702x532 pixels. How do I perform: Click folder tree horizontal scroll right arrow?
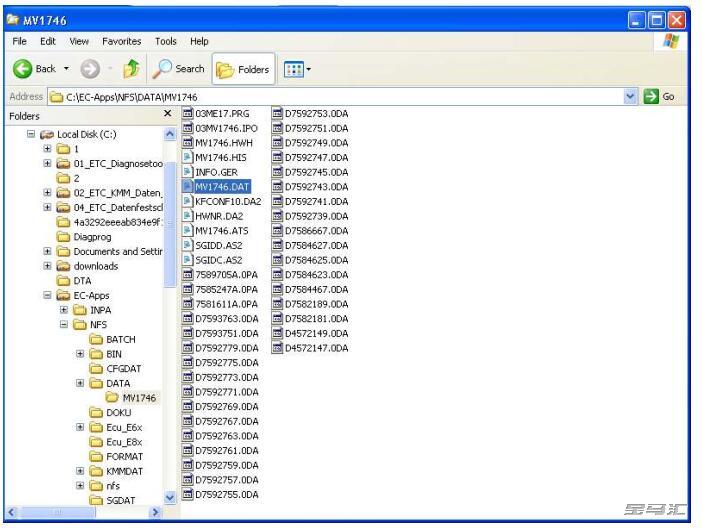pos(155,512)
